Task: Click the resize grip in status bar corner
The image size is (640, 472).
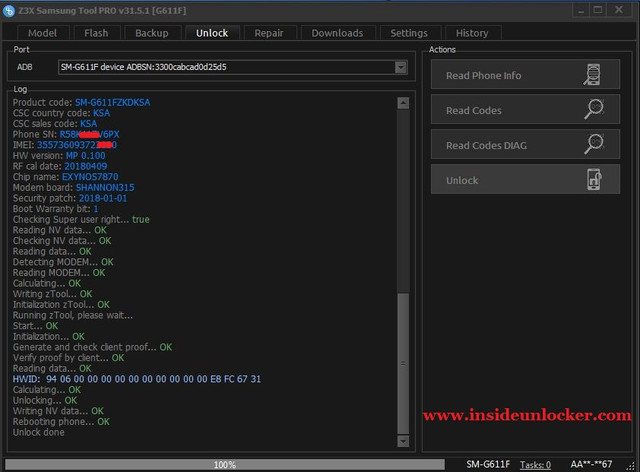Action: pos(631,465)
